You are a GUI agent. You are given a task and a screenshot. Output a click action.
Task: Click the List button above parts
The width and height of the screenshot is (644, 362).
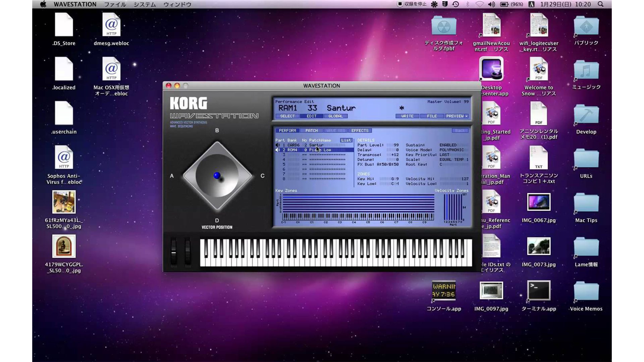[x=346, y=140]
